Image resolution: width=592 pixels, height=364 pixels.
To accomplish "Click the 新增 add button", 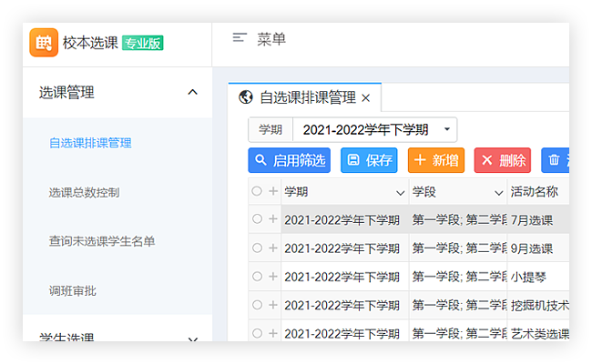I will [x=435, y=160].
